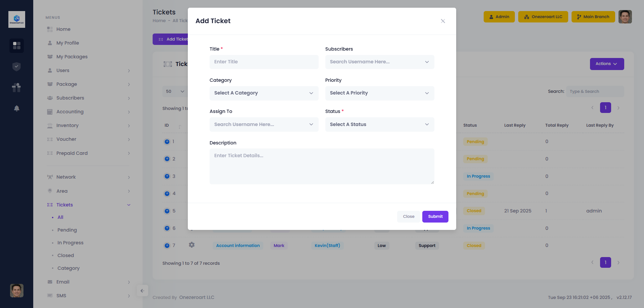
Task: Open notifications bell icon
Action: pyautogui.click(x=16, y=108)
